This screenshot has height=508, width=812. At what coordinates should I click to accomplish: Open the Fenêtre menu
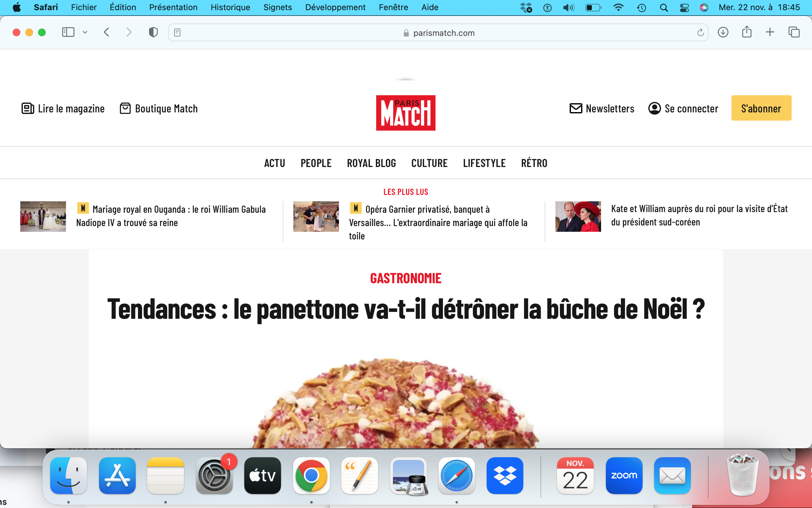[x=393, y=7]
